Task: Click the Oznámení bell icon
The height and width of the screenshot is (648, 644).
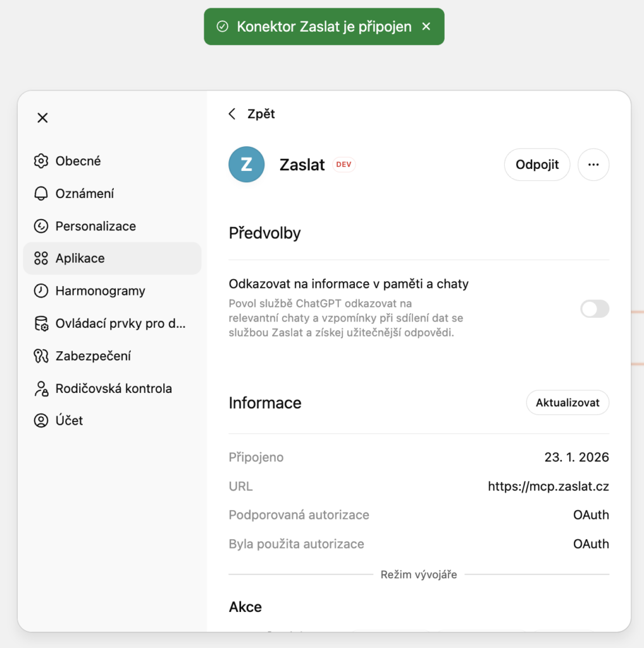Action: [x=41, y=194]
